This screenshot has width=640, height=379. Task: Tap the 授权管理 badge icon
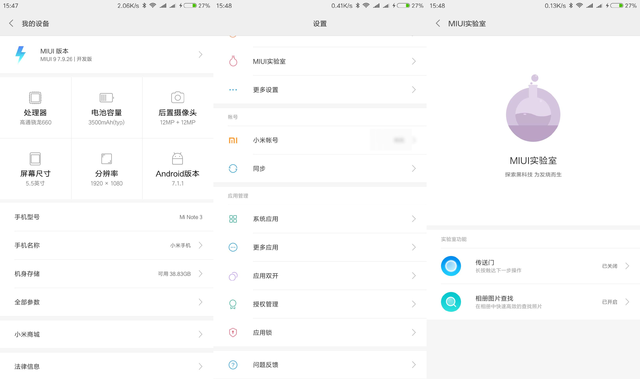point(233,304)
